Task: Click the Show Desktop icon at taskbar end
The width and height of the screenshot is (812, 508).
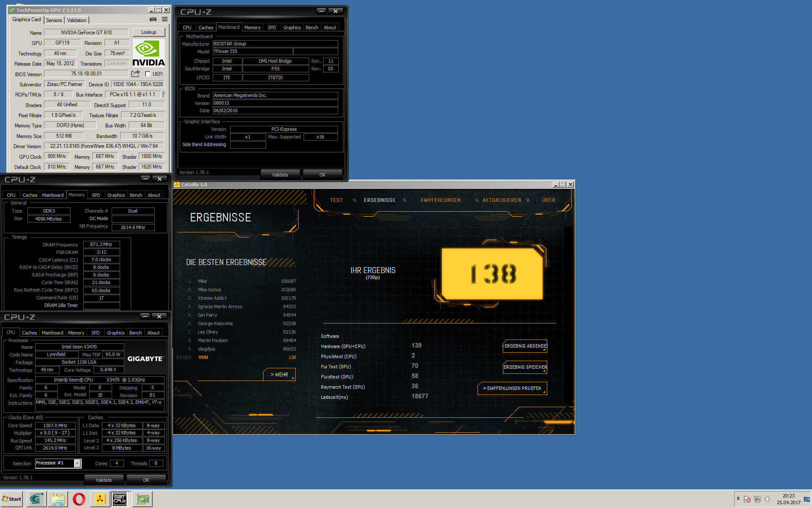Action: pyautogui.click(x=807, y=500)
